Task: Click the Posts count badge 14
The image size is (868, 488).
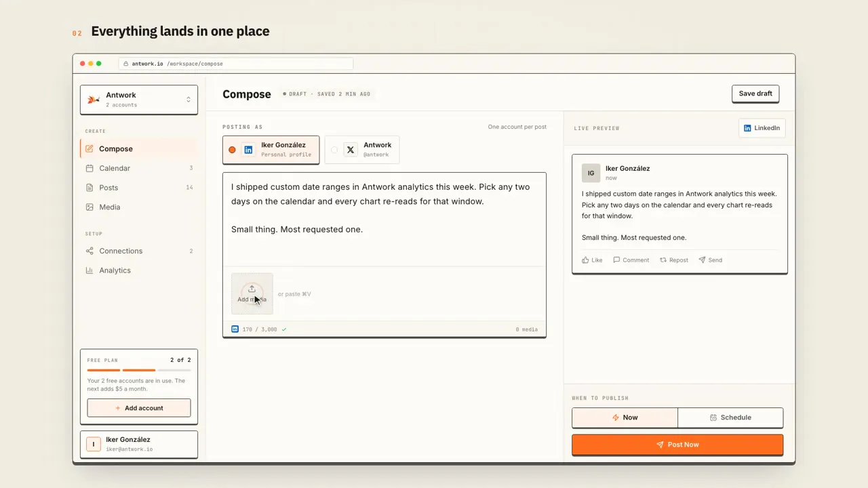Action: tap(189, 188)
